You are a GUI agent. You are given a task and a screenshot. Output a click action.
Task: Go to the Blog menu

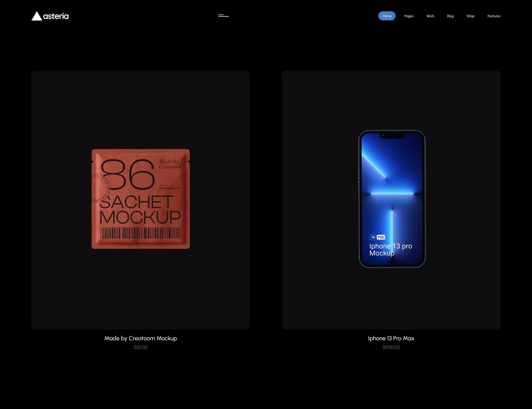coord(450,16)
